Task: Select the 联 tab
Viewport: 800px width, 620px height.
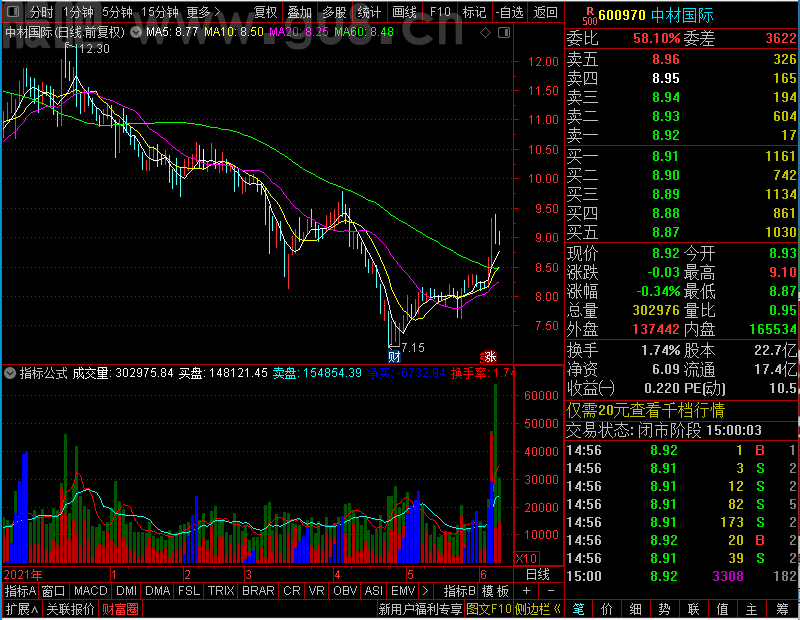Action: coord(693,609)
